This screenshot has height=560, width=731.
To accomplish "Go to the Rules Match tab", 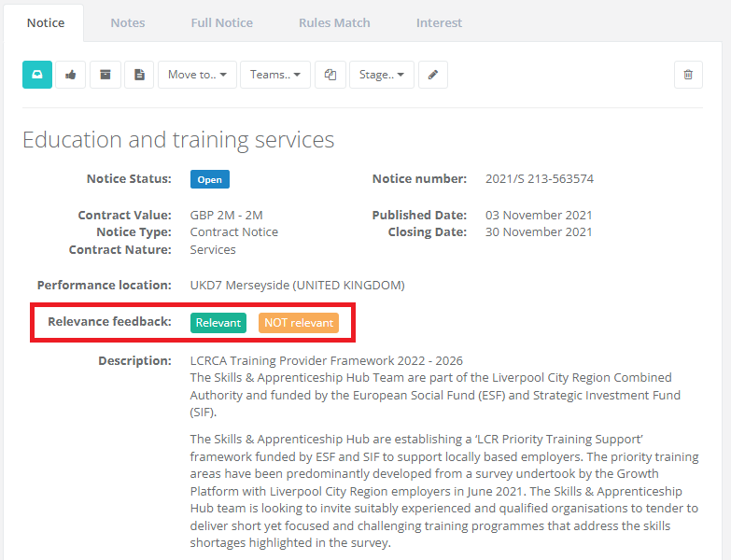I will coord(334,22).
